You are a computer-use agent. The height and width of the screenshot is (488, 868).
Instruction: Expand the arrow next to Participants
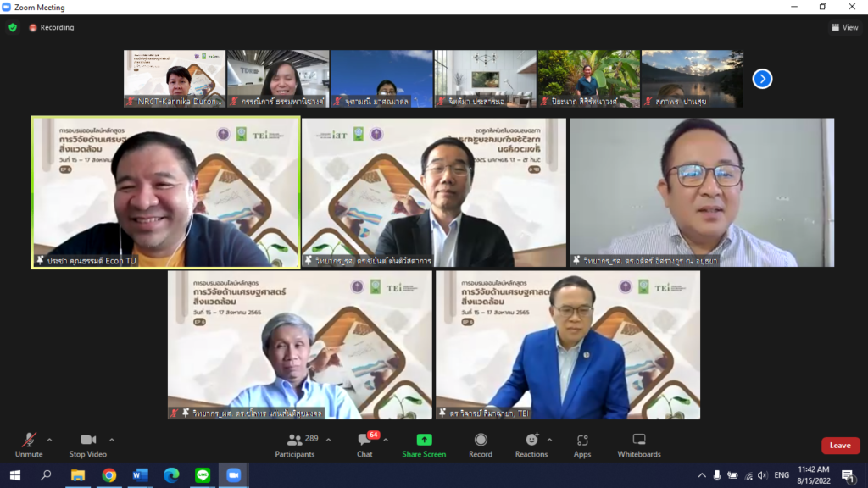pos(329,440)
